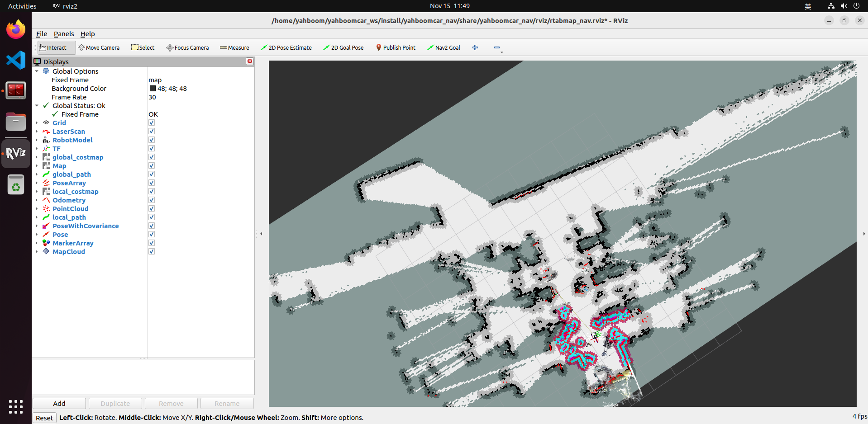The image size is (868, 424).
Task: Collapse the Global Options tree
Action: [37, 71]
